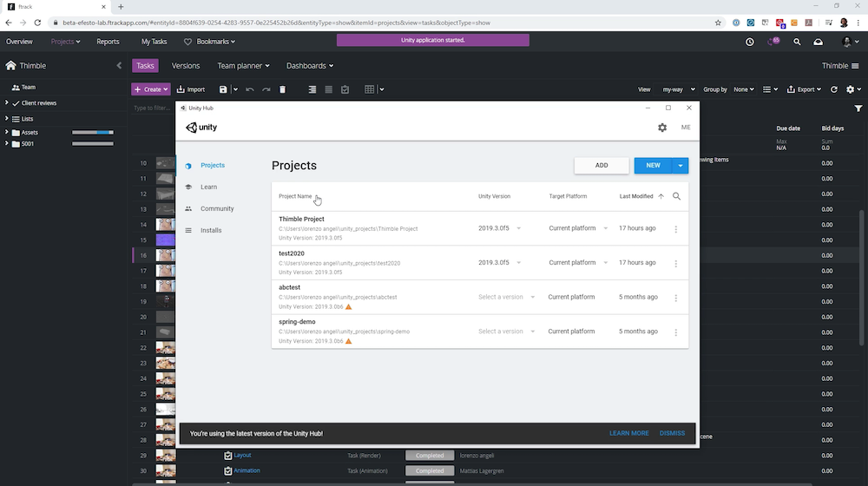
Task: Open the Overview menu in ftrack
Action: [x=19, y=42]
